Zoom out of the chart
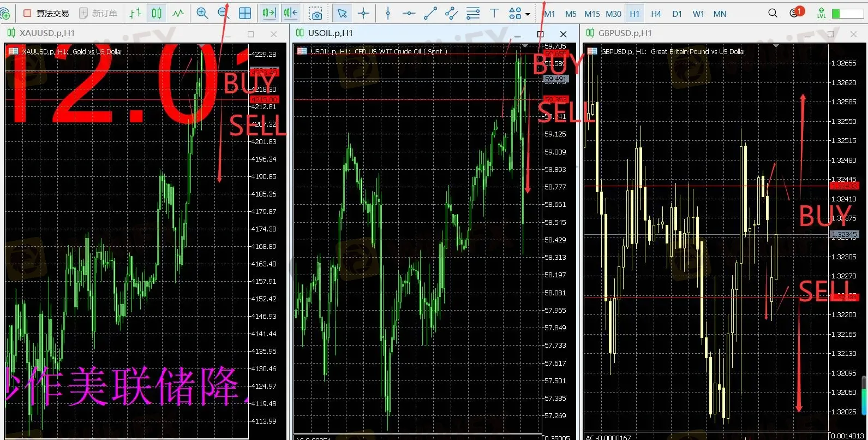 (223, 13)
